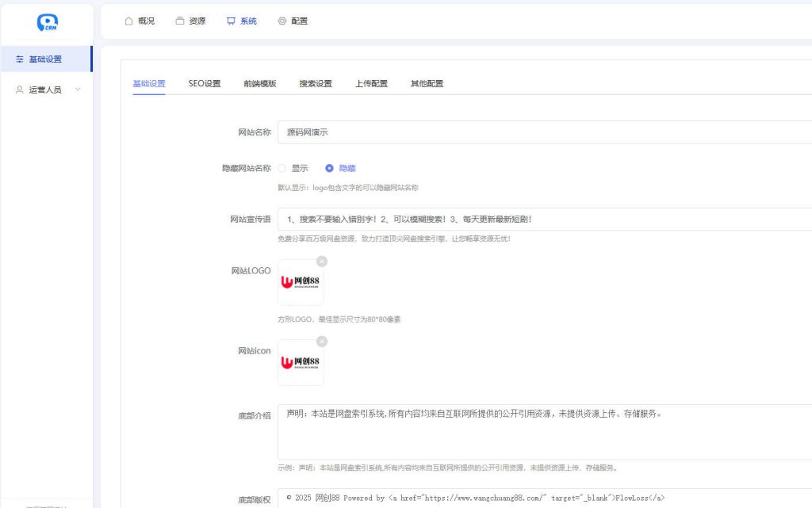
Task: Switch to the 其他配置 tab
Action: tap(427, 83)
